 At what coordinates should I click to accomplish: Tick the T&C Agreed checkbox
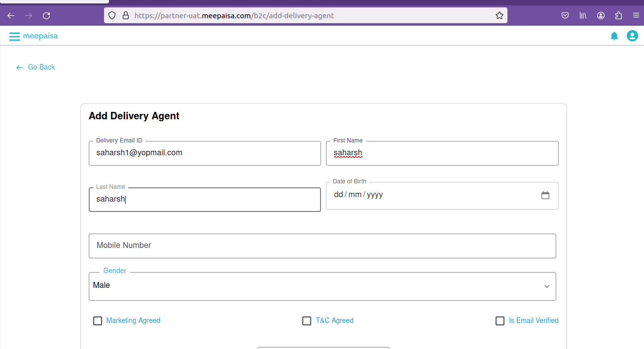tap(307, 321)
